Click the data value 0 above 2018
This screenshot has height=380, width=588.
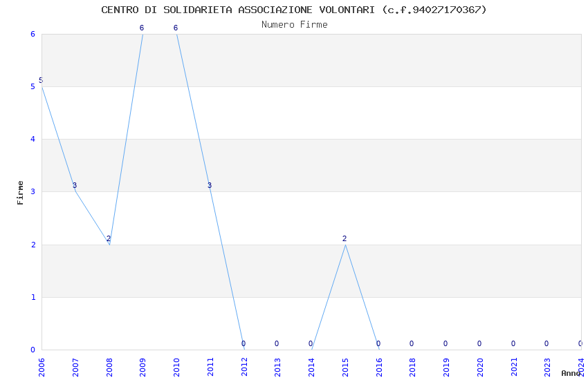click(412, 343)
